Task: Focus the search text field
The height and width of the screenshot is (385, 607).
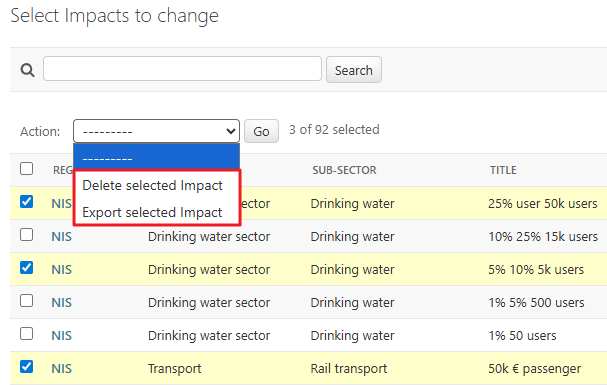Action: click(182, 69)
